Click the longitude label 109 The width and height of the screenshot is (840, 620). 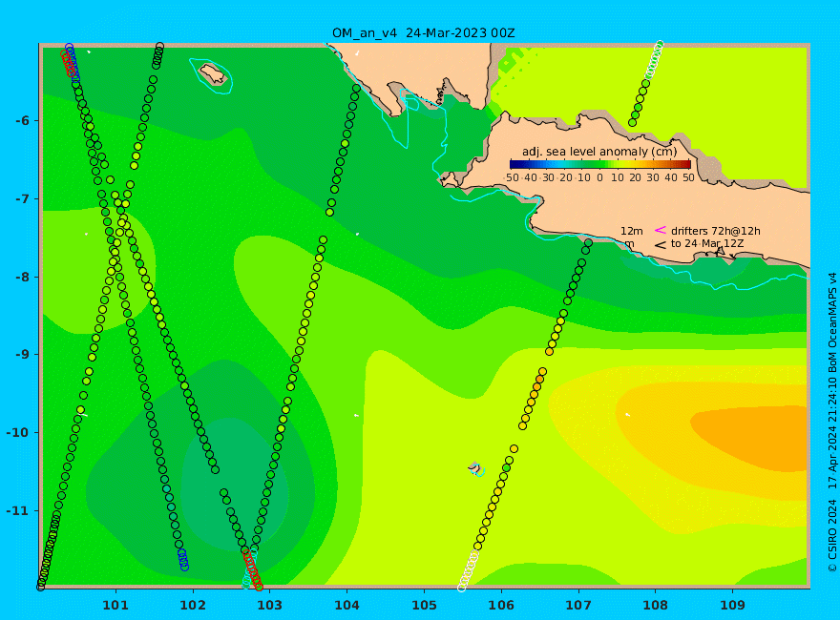[732, 605]
